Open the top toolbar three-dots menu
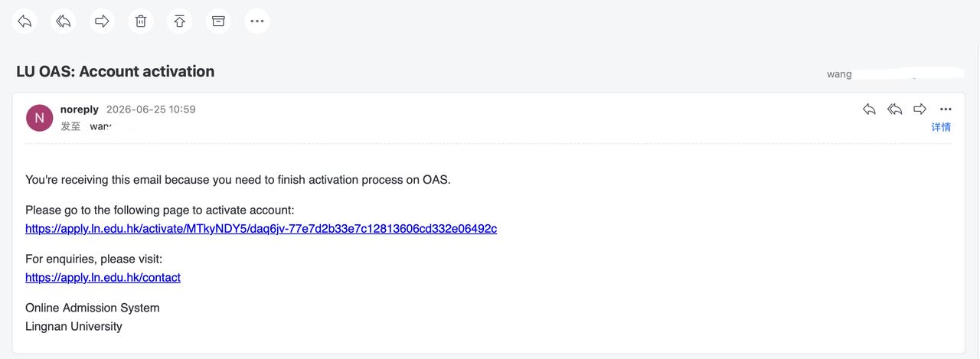This screenshot has height=359, width=980. pos(257,21)
